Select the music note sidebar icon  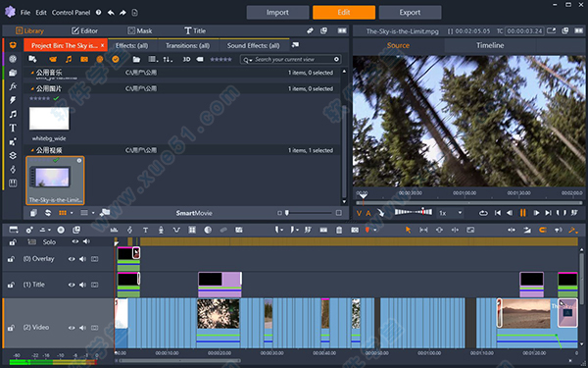13,114
